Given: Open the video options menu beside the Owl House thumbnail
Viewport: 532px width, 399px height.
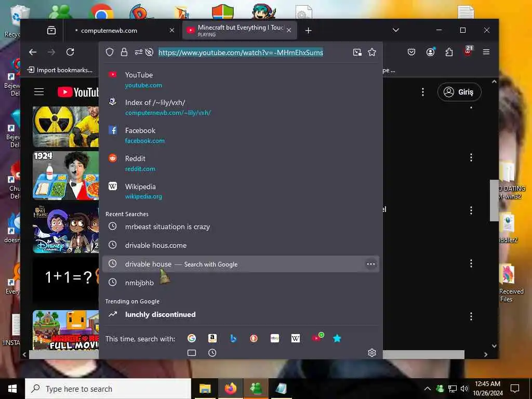Looking at the screenshot, I should click(471, 211).
